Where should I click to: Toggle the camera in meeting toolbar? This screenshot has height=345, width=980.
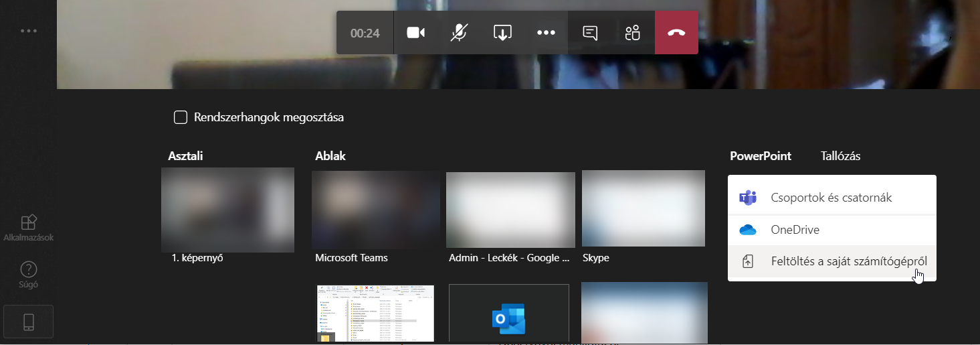click(x=416, y=33)
